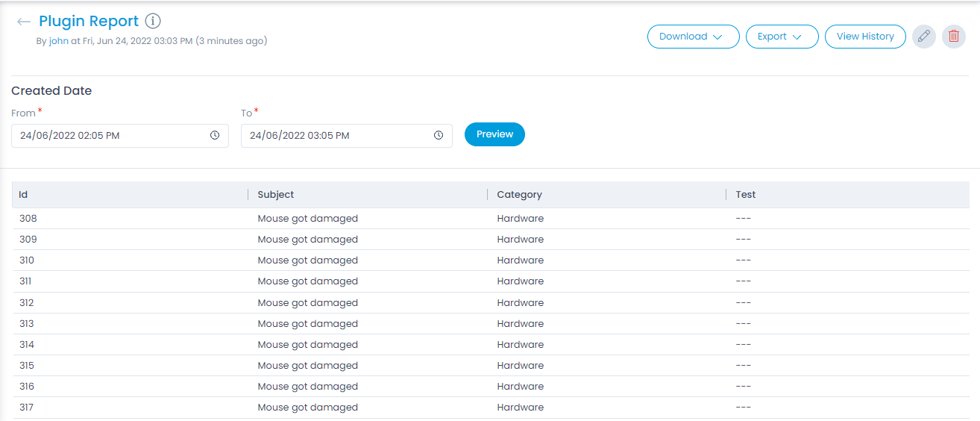980x421 pixels.
Task: Click the View History button
Action: coord(865,37)
